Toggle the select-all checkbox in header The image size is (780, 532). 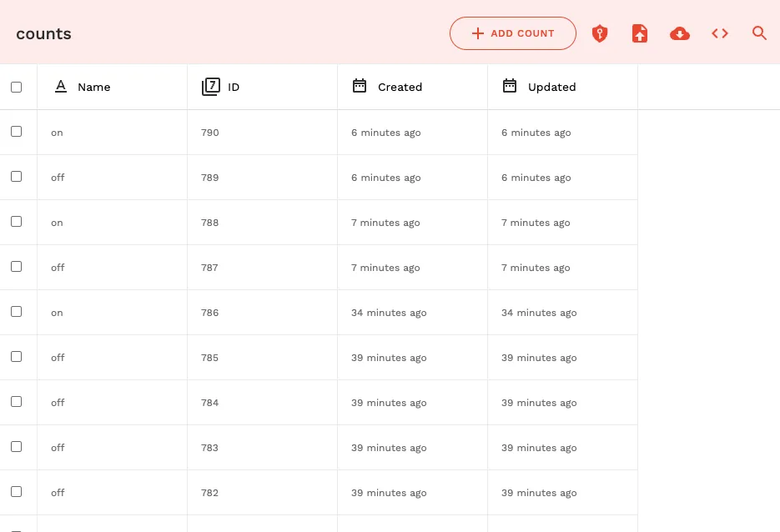coord(17,87)
